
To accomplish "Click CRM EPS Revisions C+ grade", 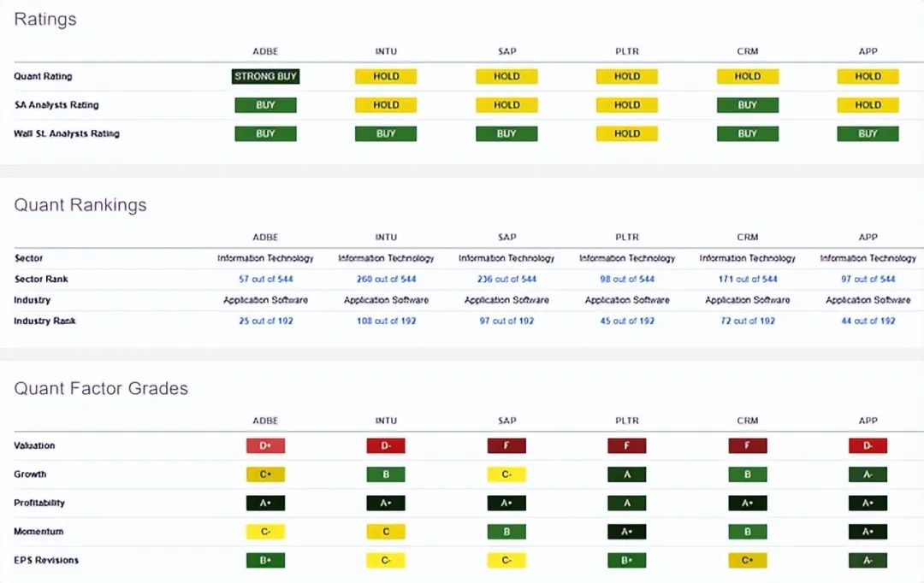I will 747,561.
